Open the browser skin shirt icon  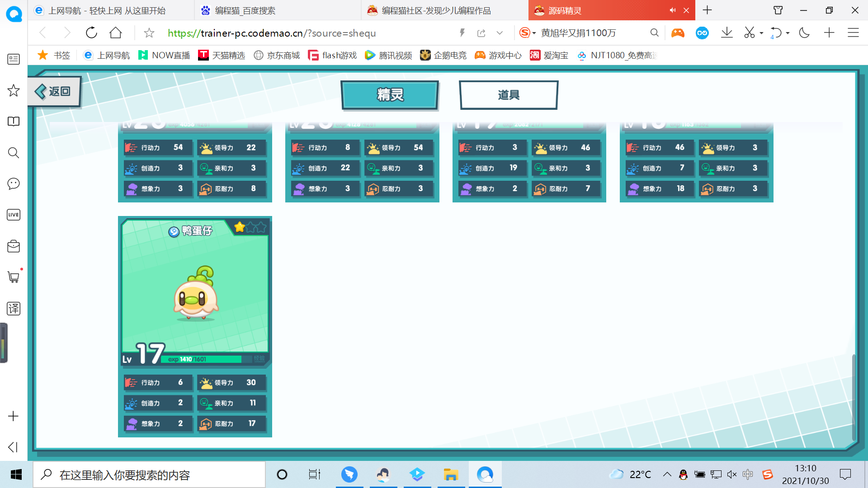(778, 10)
